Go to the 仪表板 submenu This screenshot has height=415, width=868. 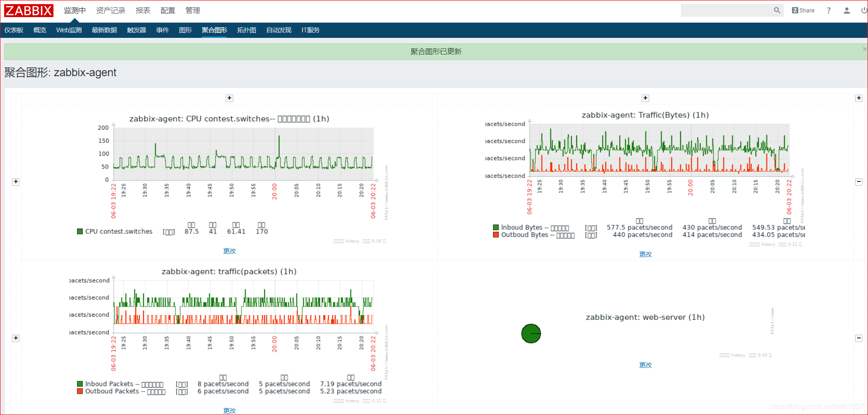click(x=14, y=30)
